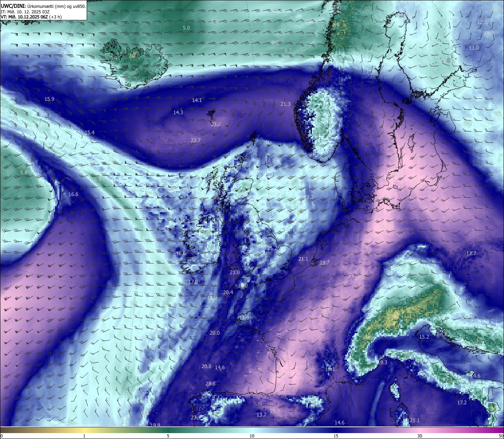Click the 30 tick on the color scale

pos(420,436)
